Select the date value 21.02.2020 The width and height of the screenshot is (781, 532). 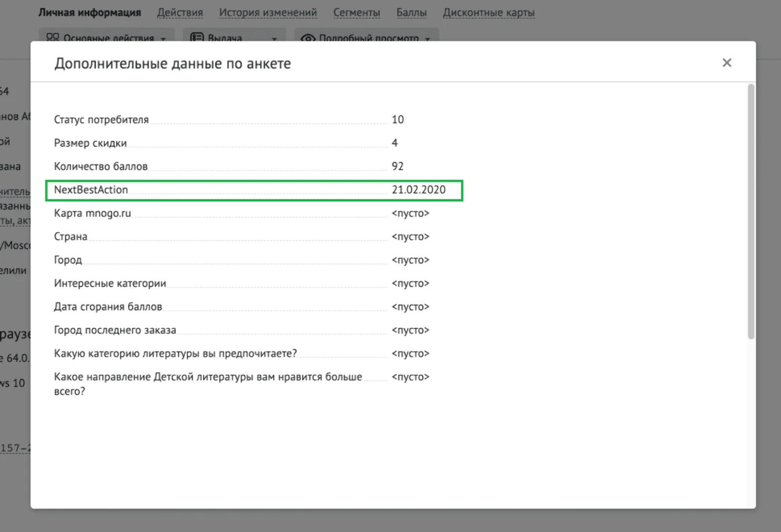(419, 190)
